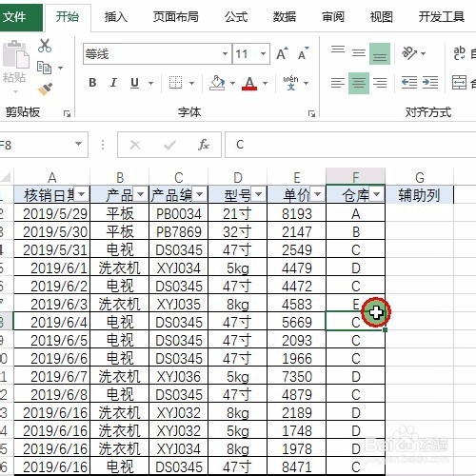
Task: Open the 仓库 column filter dropdown
Action: pos(377,194)
